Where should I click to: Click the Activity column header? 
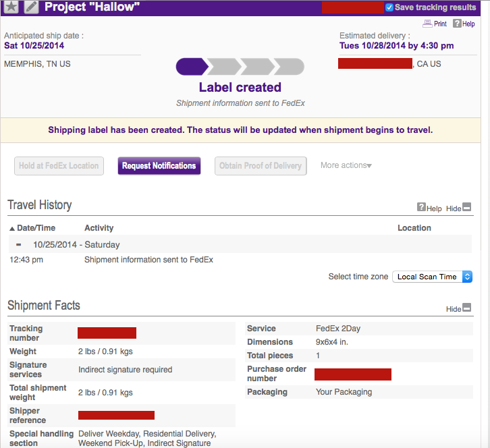[99, 228]
